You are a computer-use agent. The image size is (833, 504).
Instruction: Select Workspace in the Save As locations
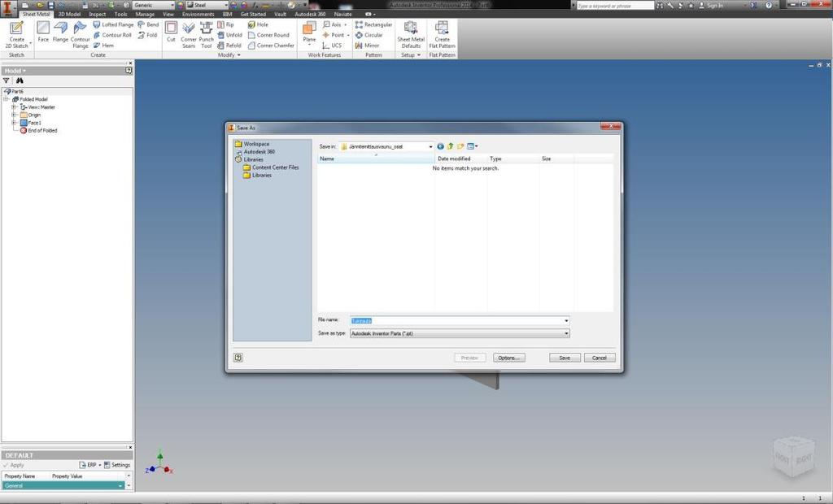pos(252,144)
